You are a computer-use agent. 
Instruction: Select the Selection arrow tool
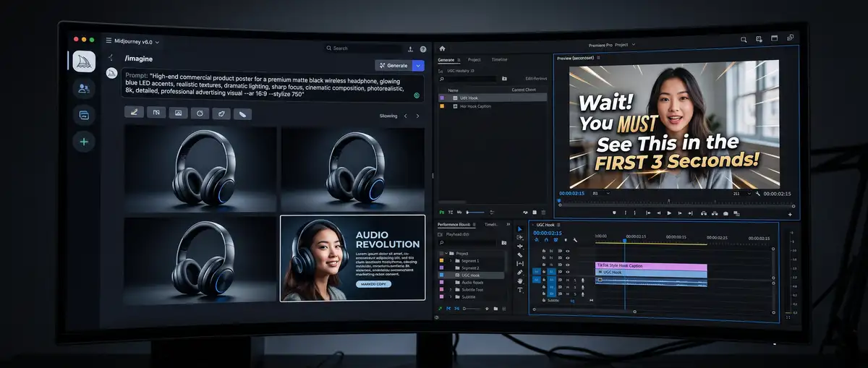(519, 230)
